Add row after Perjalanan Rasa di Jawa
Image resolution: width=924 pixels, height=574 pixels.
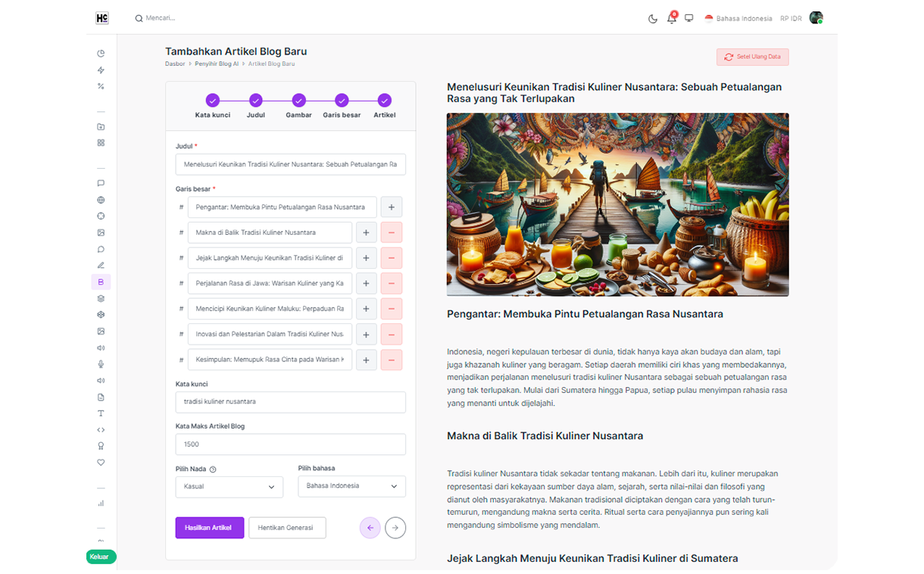[x=366, y=283]
